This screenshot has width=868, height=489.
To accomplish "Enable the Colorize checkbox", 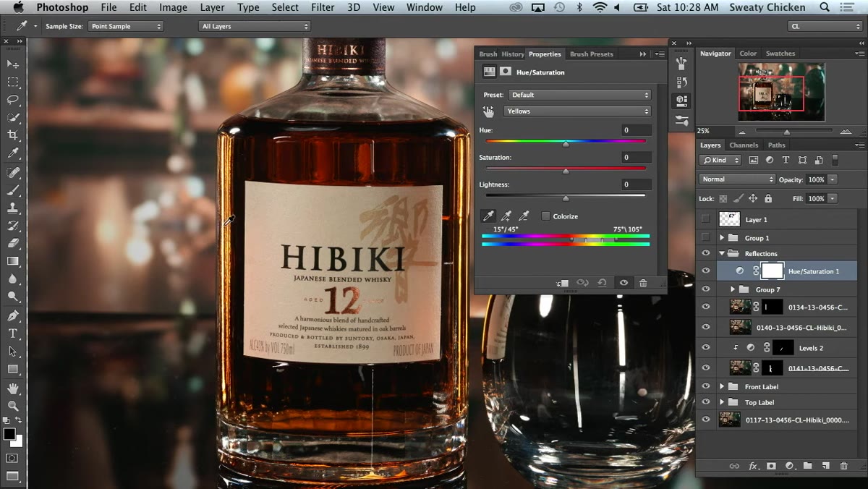I will point(545,216).
